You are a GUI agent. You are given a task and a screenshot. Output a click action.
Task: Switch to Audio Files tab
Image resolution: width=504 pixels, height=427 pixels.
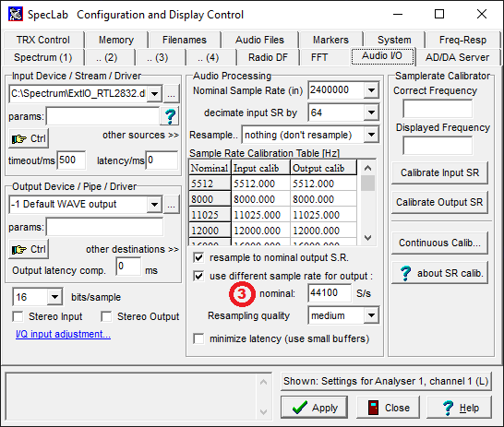point(259,40)
